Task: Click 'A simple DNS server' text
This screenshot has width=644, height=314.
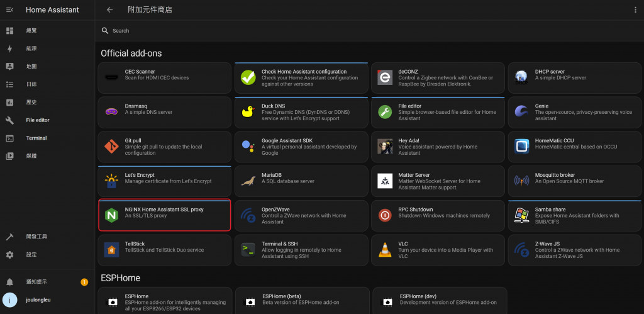Action: pos(148,112)
